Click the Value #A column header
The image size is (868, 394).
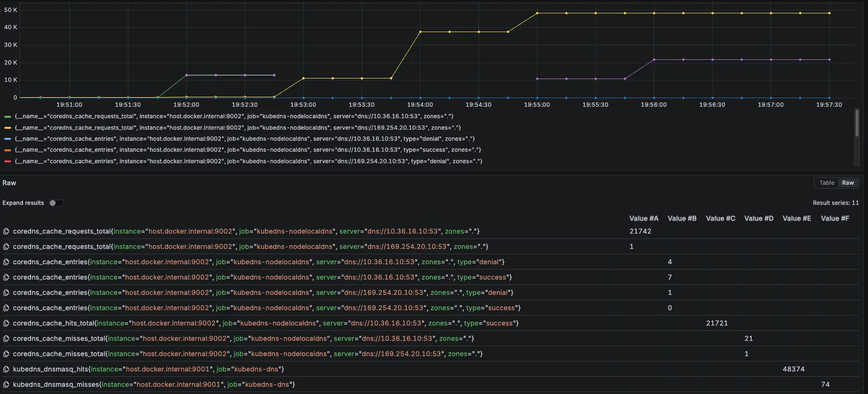coord(643,218)
